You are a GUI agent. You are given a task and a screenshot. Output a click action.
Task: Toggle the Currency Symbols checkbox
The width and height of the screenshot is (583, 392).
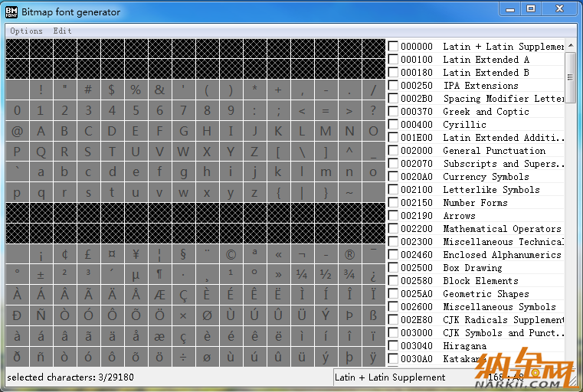tap(393, 177)
